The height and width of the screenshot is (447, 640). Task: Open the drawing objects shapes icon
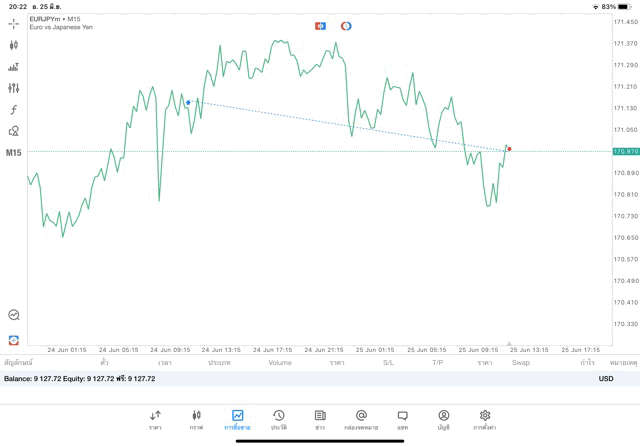[x=14, y=131]
